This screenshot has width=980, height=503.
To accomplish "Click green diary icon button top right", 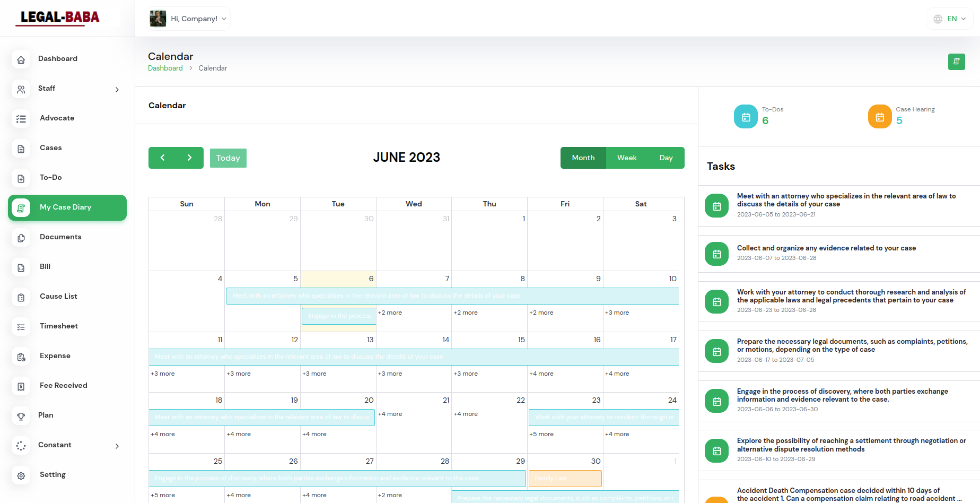I will [956, 62].
